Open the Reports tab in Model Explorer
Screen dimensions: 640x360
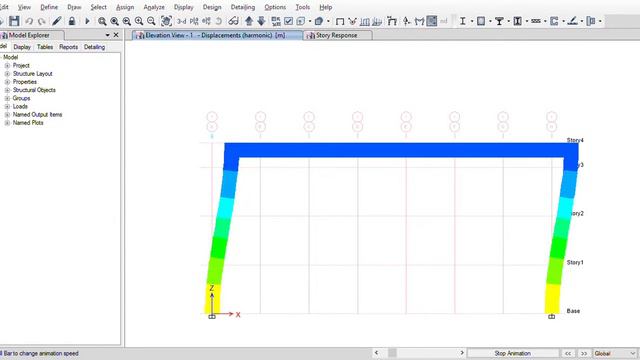click(x=68, y=47)
